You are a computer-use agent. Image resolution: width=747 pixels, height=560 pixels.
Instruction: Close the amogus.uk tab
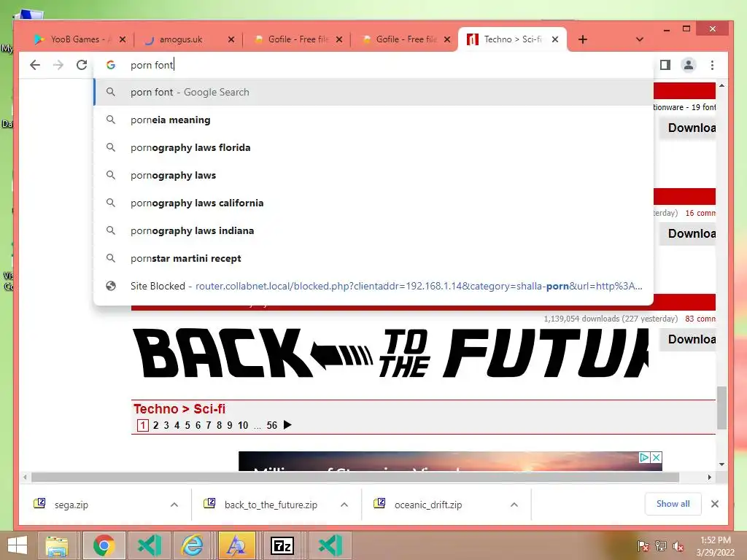pyautogui.click(x=231, y=39)
